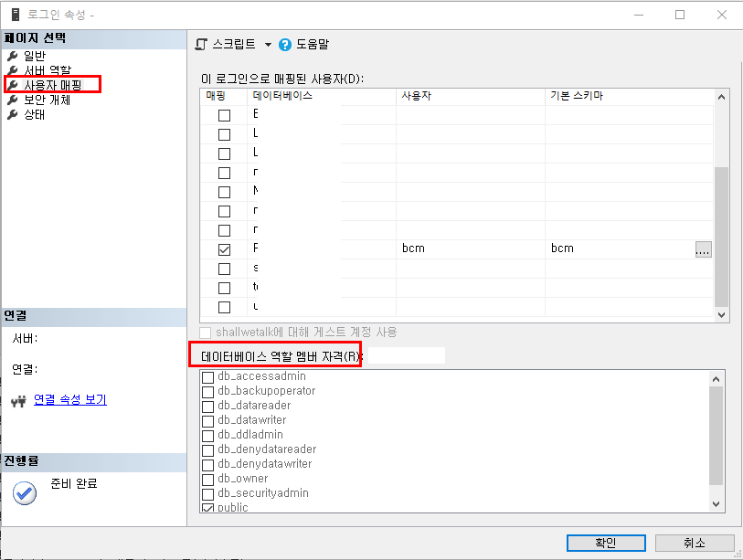
Task: Click the 데이터베이스 column header
Action: tap(322, 96)
